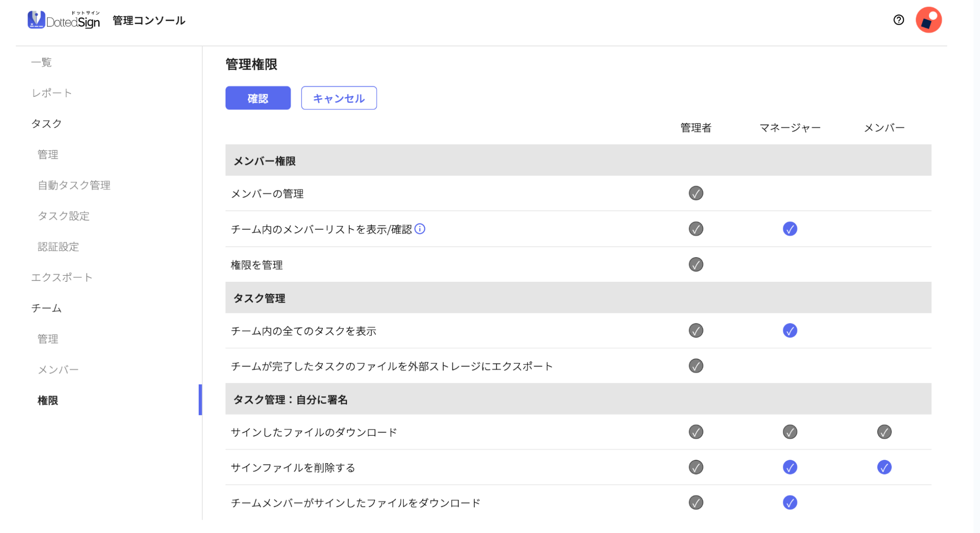Open 一覧 in the sidebar
The height and width of the screenshot is (533, 980).
coord(41,63)
